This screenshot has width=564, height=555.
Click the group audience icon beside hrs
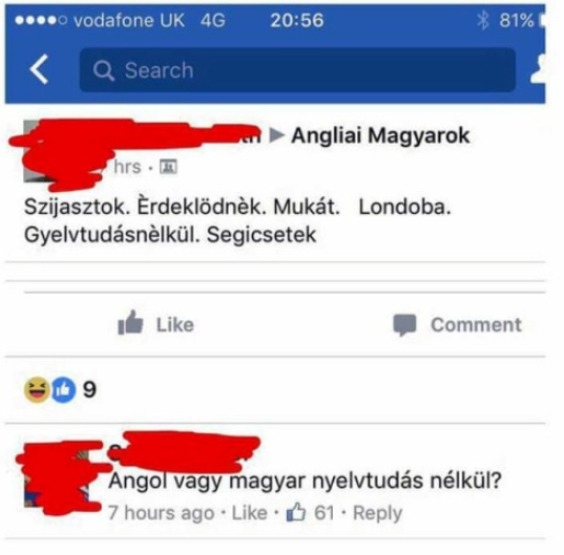click(168, 167)
